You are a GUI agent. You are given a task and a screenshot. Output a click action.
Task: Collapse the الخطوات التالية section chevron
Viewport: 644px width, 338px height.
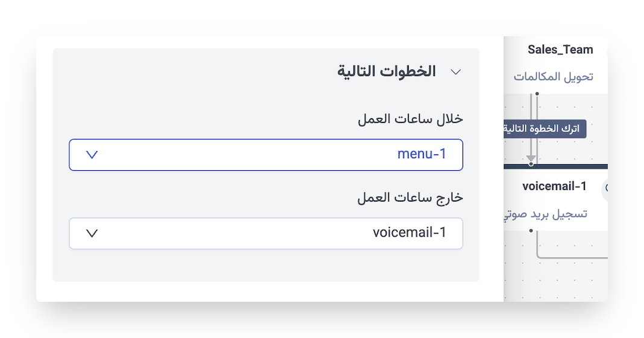[x=456, y=72]
